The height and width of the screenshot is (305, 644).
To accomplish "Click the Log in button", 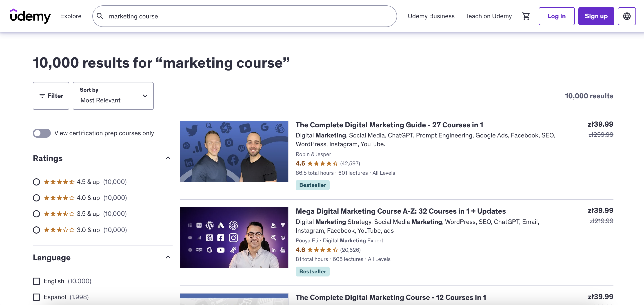I will tap(556, 16).
